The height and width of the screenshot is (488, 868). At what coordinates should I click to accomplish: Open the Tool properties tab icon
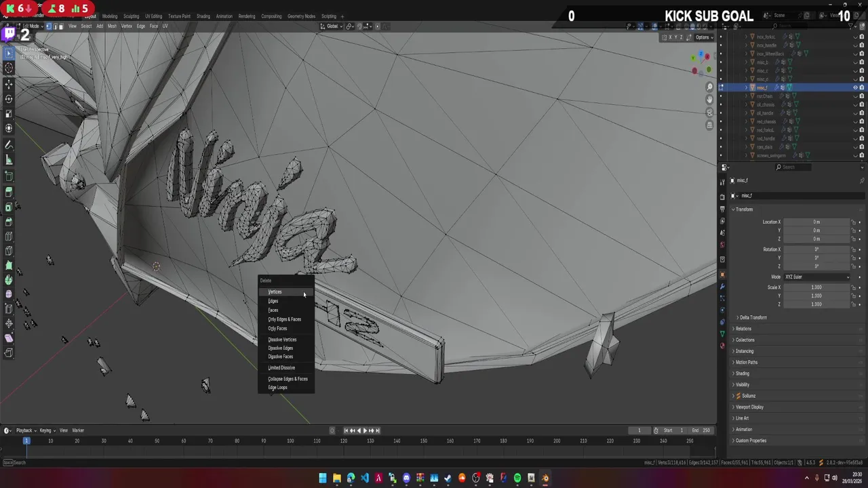(722, 182)
